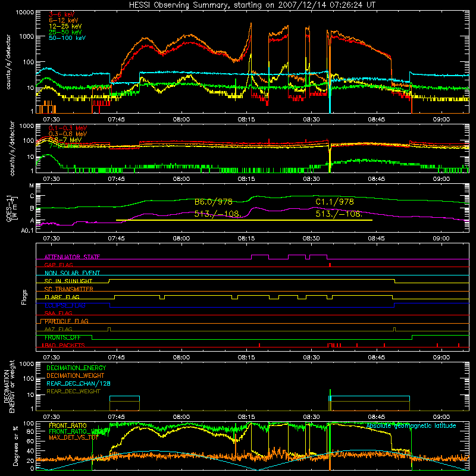Viewport: 476px width, 476px height.
Task: Click the red GAP_FLAG spike marker
Action: (x=330, y=265)
